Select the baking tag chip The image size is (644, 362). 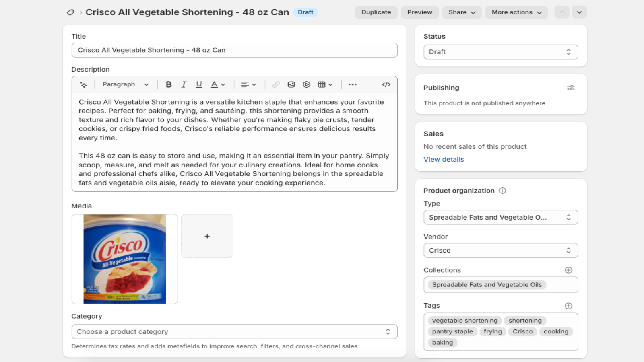[442, 343]
